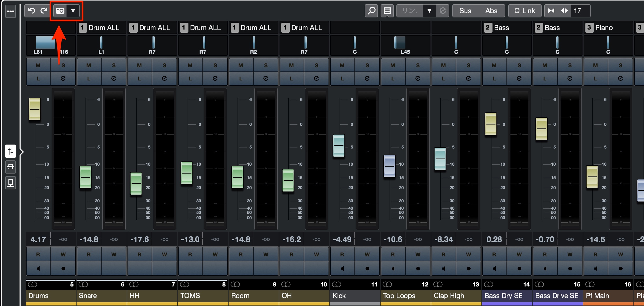Solo the Kick channel

367,65
